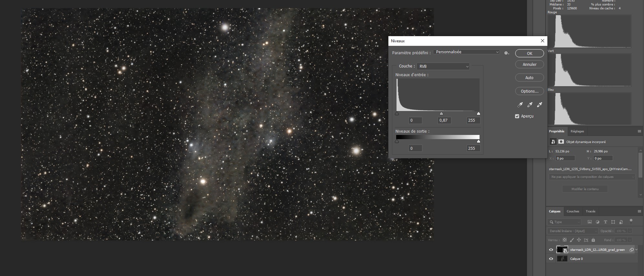The width and height of the screenshot is (644, 276).
Task: Click smart filters icon on starmask layer
Action: coord(632,250)
